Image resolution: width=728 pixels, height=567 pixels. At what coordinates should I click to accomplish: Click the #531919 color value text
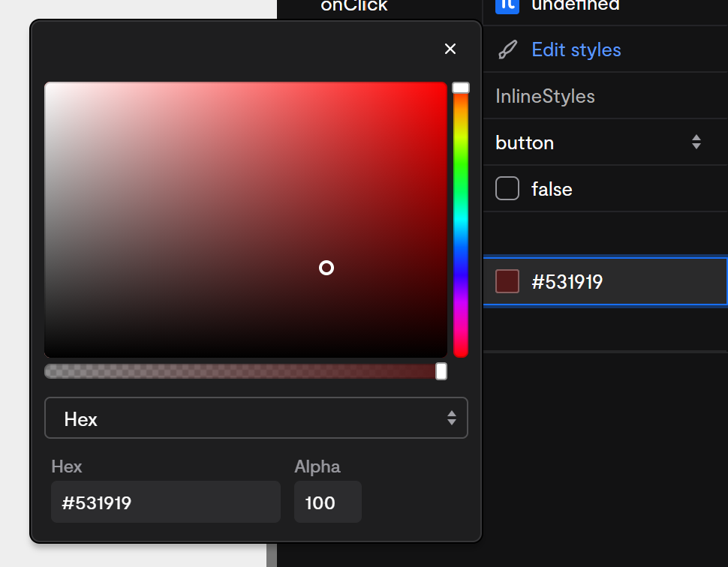point(567,282)
